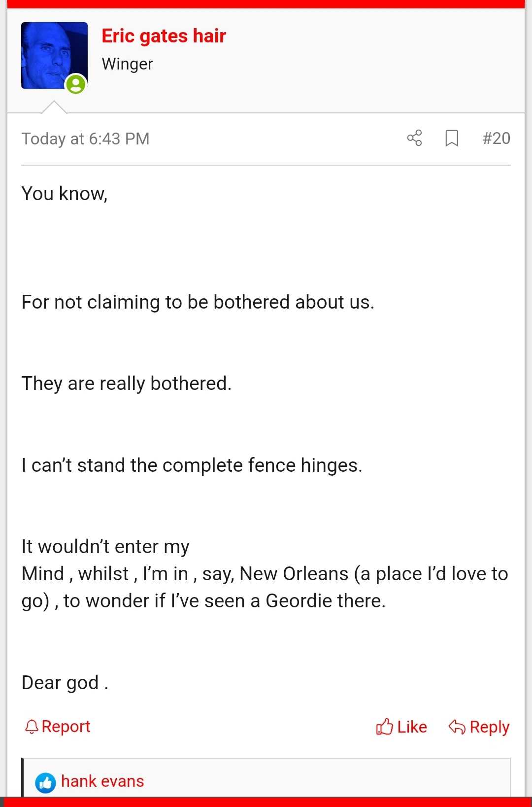This screenshot has width=532, height=807.
Task: Bookmark this post with the bookmark icon
Action: 452,138
